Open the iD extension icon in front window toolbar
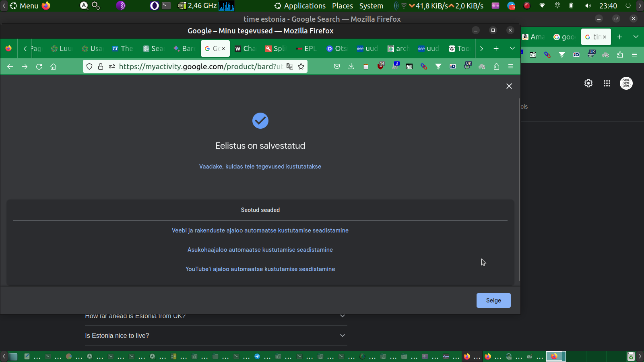 (453, 67)
